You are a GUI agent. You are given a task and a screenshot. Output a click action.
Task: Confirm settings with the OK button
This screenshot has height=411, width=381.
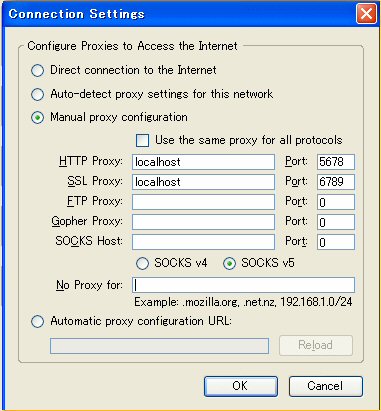241,386
